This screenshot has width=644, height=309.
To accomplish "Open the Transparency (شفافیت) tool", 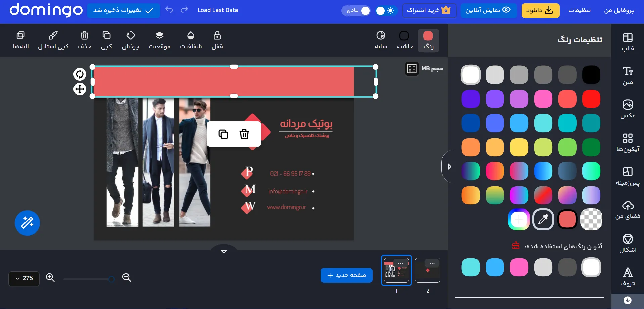I will (191, 40).
